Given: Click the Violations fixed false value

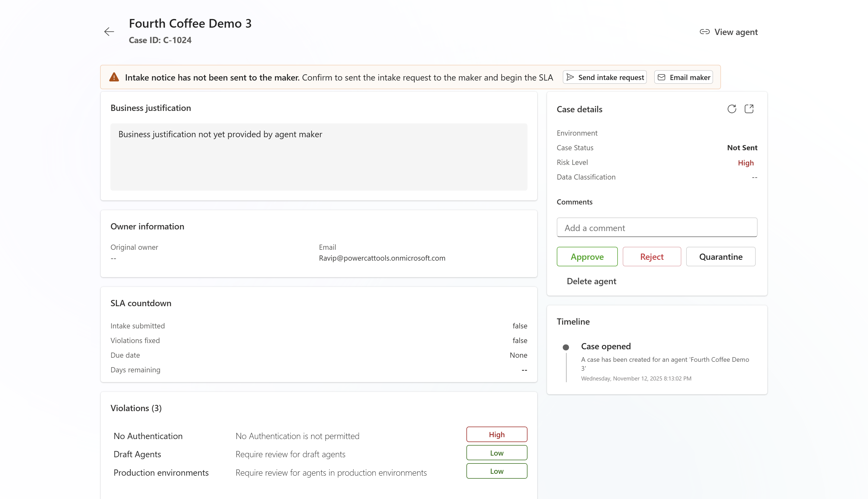Looking at the screenshot, I should (x=520, y=340).
